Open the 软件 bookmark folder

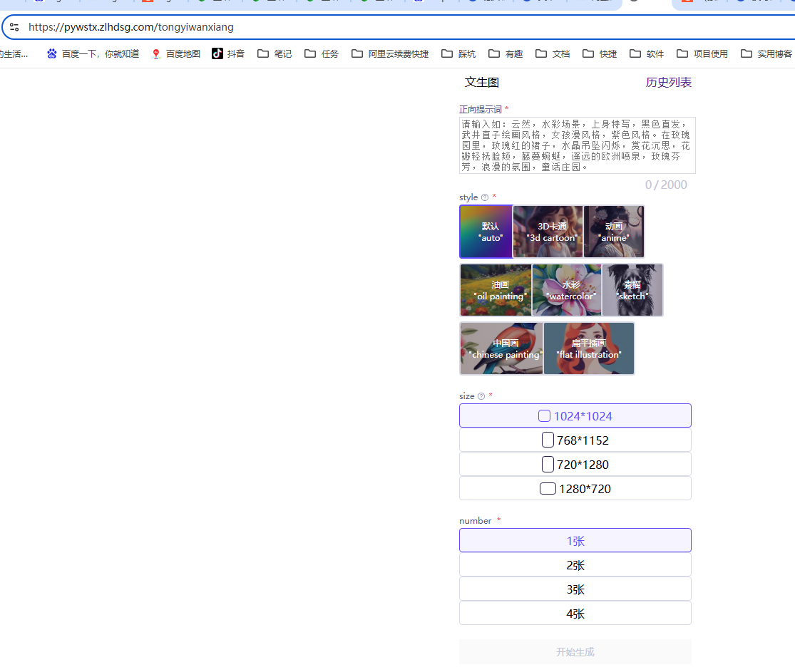[647, 53]
